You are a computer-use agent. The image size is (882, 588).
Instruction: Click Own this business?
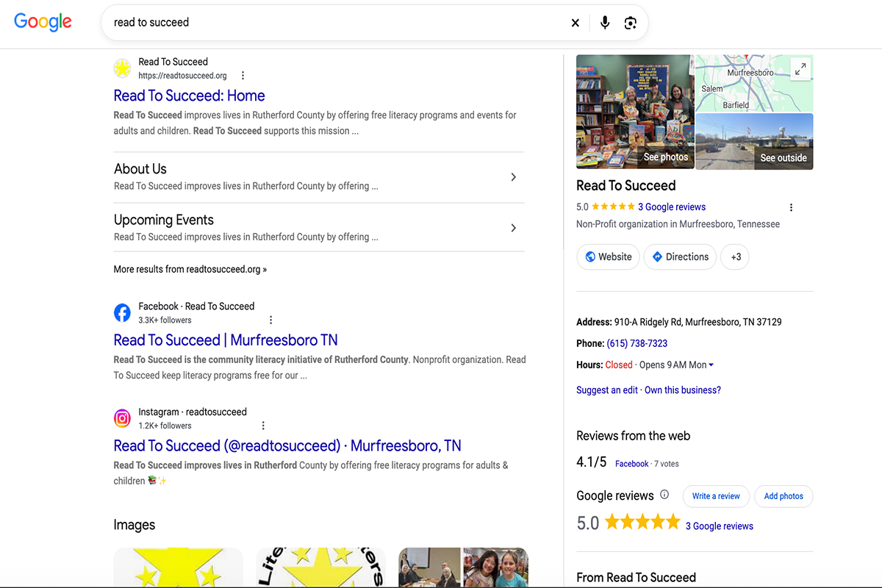[x=683, y=390]
